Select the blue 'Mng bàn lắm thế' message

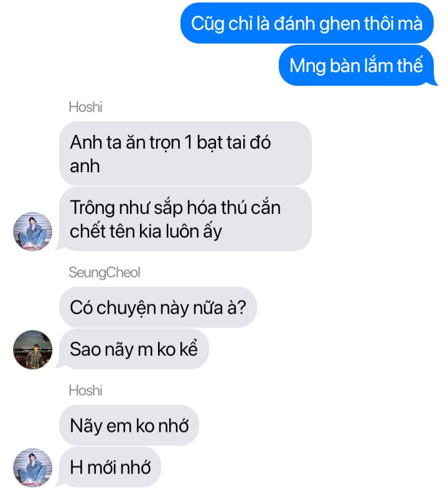[358, 65]
